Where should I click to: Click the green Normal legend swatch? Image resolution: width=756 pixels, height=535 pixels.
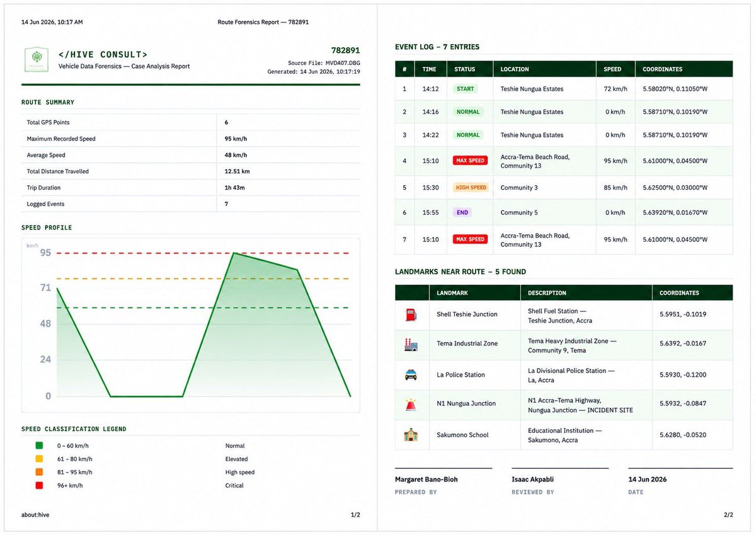pos(40,446)
